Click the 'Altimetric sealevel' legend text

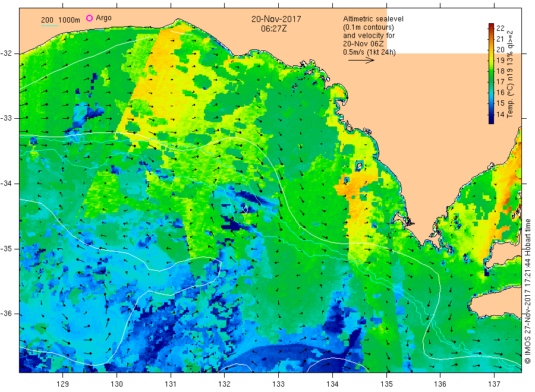373,19
